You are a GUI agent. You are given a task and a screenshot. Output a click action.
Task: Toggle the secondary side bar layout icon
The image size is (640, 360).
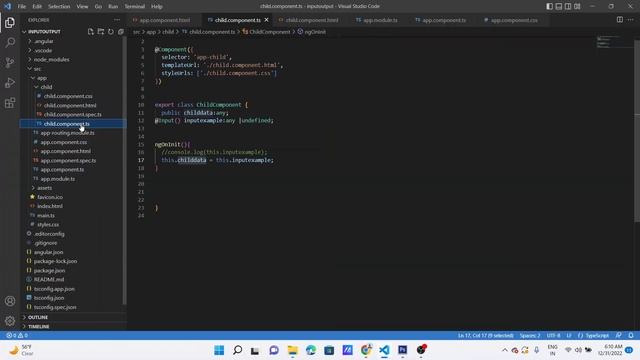pyautogui.click(x=568, y=6)
